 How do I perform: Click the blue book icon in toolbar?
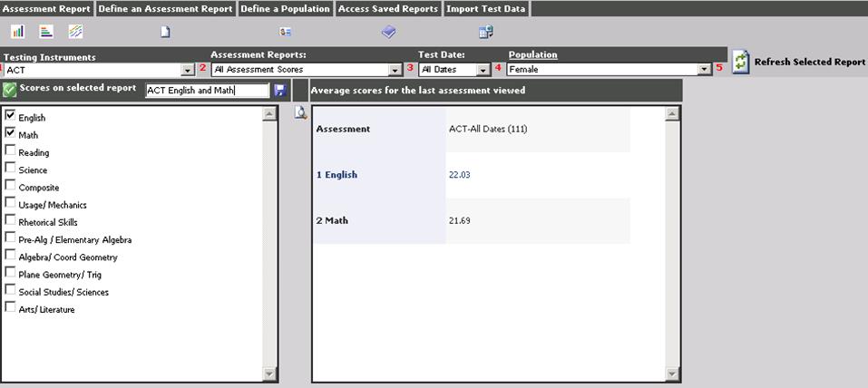(388, 32)
